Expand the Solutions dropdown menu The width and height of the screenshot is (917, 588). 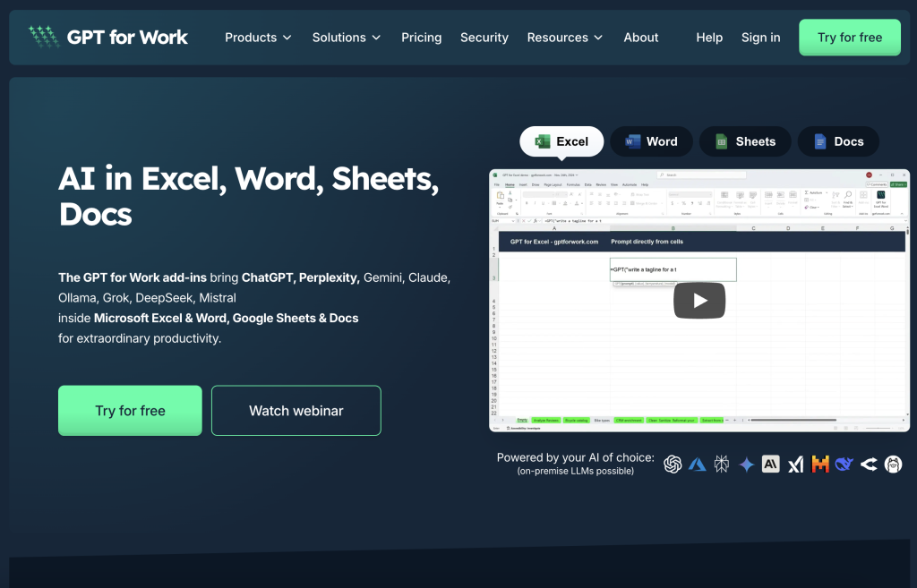click(x=347, y=38)
